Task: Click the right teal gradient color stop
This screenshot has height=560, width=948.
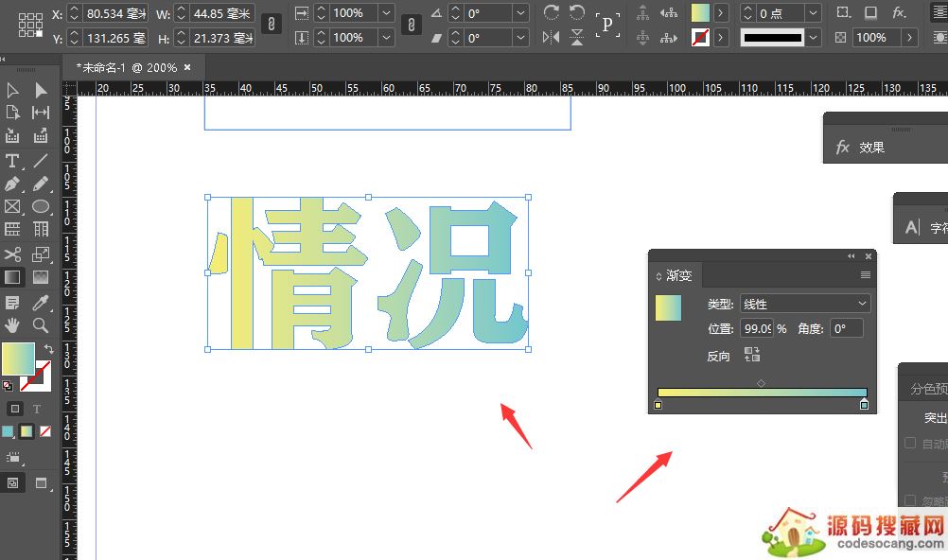Action: pyautogui.click(x=864, y=405)
